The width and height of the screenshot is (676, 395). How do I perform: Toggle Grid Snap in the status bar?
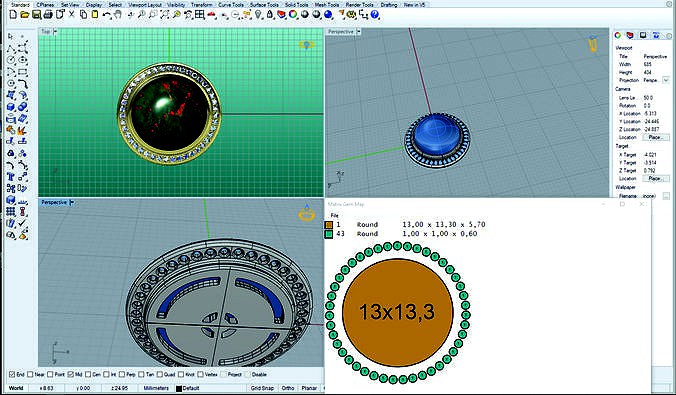(262, 388)
